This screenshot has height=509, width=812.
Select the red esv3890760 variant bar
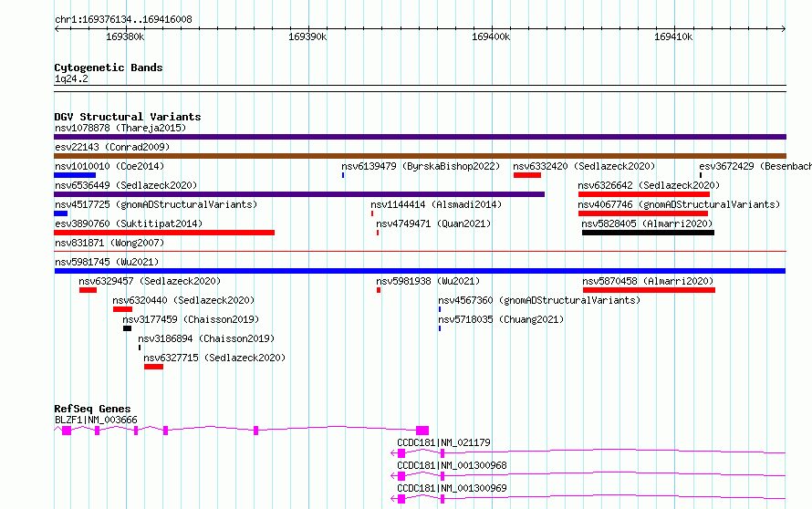[164, 233]
